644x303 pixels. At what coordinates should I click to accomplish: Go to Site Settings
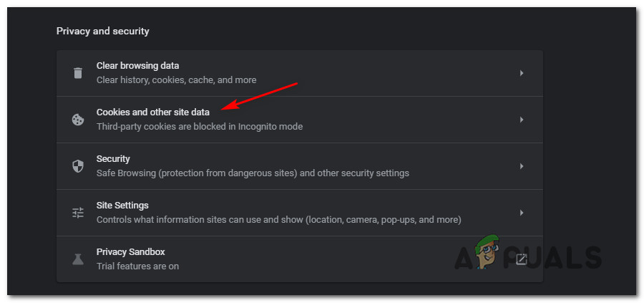tap(122, 206)
